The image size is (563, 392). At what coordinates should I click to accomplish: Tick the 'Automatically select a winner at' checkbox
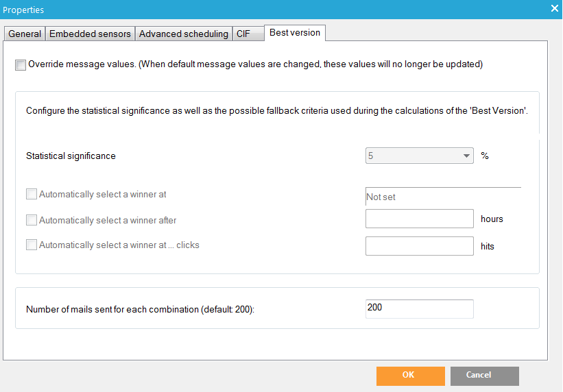(x=32, y=194)
